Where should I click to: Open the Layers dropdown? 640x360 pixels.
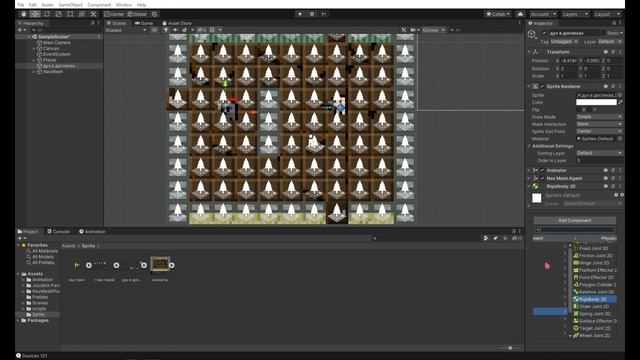coord(575,14)
